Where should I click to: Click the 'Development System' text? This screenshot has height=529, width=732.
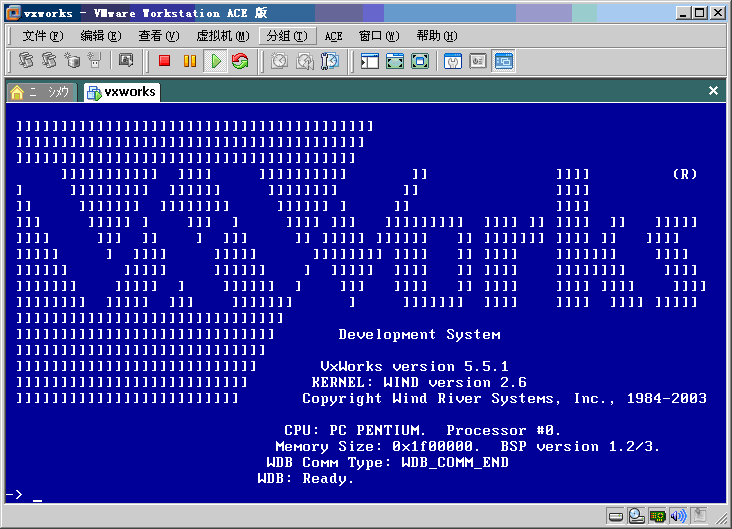pos(419,334)
